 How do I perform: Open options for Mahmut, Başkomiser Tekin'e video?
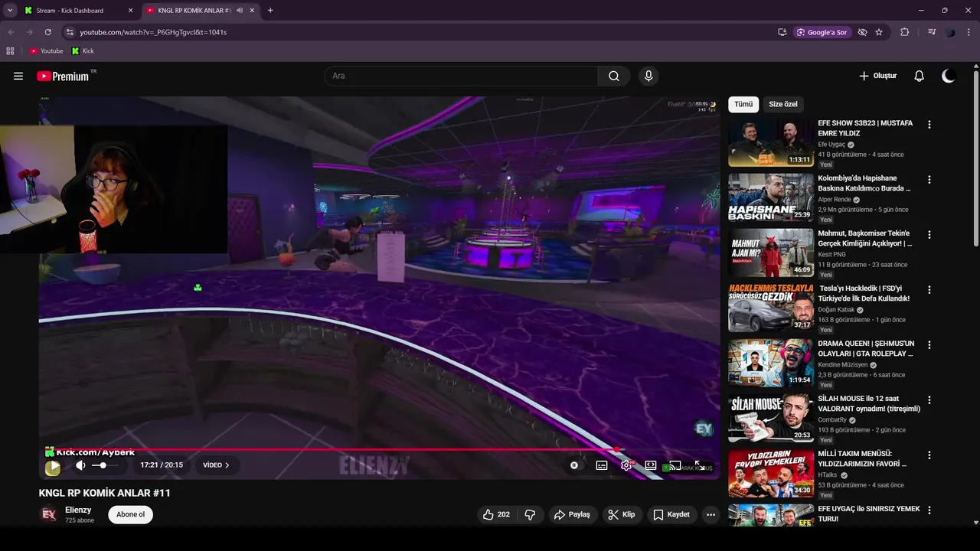coord(929,234)
